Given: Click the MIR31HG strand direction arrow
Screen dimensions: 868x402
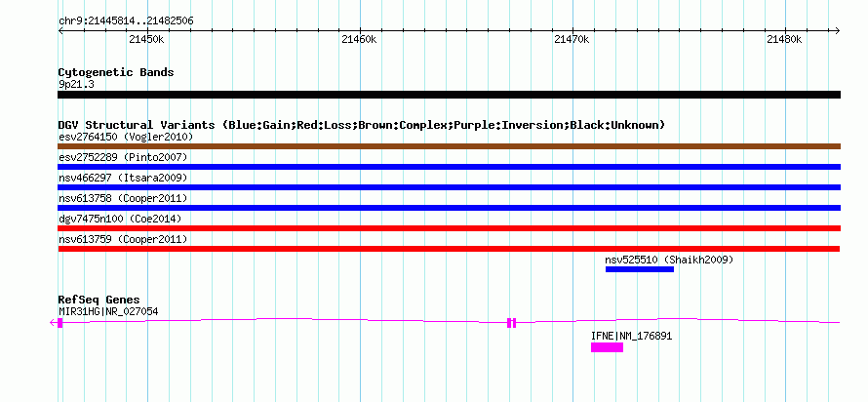Looking at the screenshot, I should coord(53,323).
